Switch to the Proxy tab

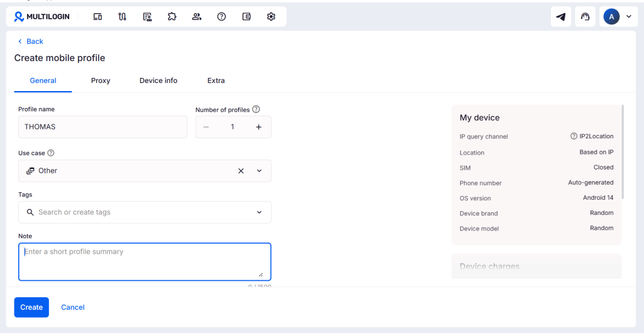pyautogui.click(x=101, y=81)
